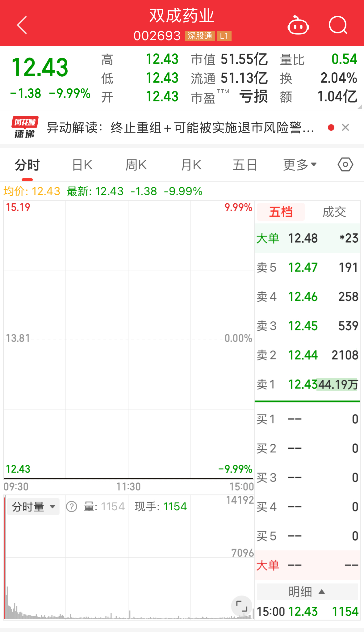Tap the red notification dot

tap(331, 128)
